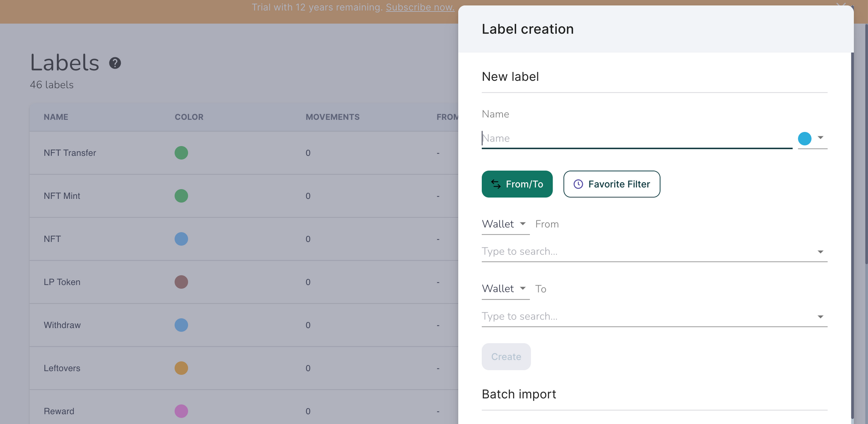Screen dimensions: 868x424
Task: Click the Favorite Filter clock icon
Action: coord(578,184)
